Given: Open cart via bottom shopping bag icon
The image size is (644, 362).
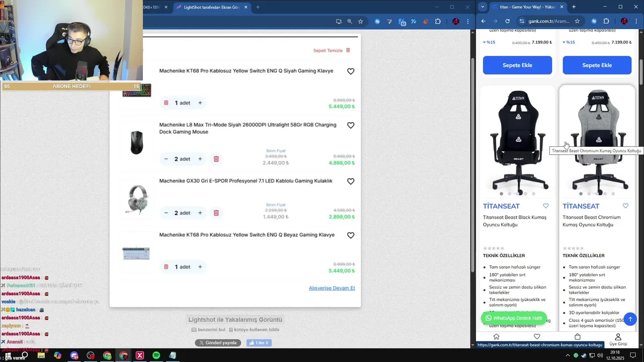Looking at the screenshot, I should tap(578, 337).
